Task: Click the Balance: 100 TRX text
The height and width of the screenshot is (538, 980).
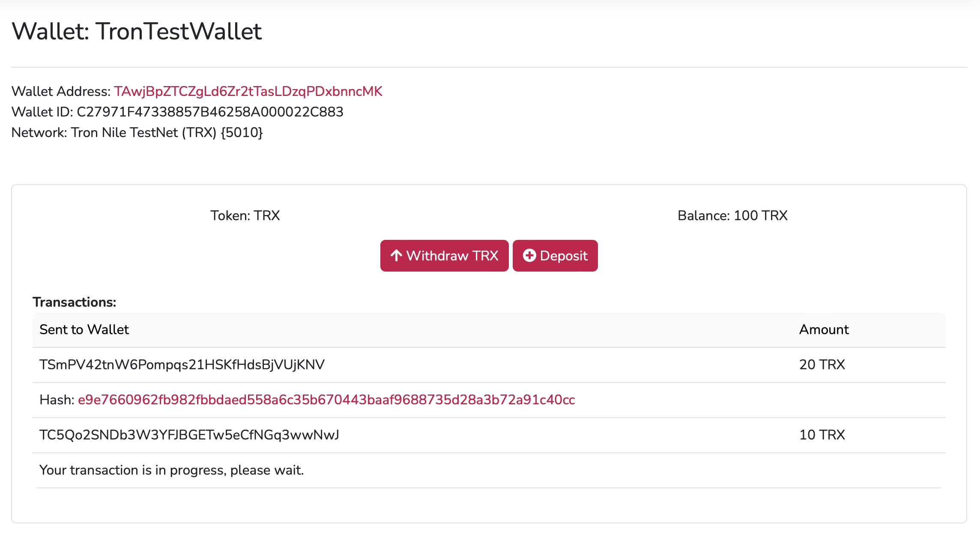Action: point(732,215)
